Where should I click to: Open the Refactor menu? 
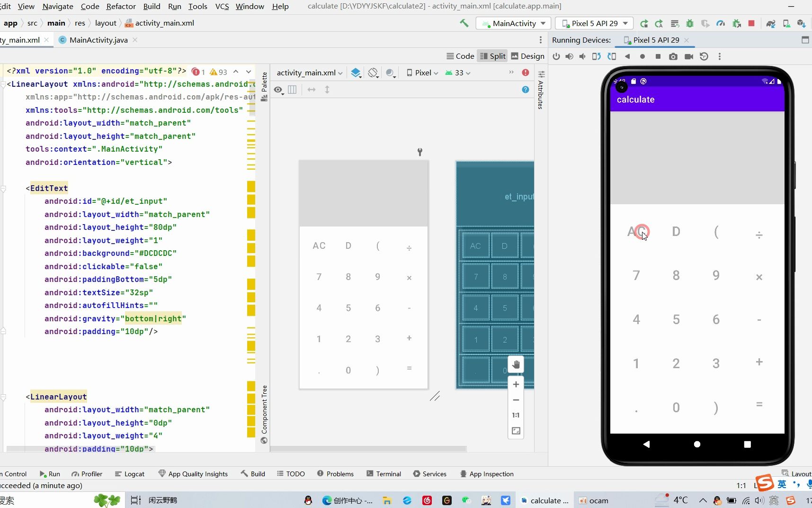tap(121, 6)
